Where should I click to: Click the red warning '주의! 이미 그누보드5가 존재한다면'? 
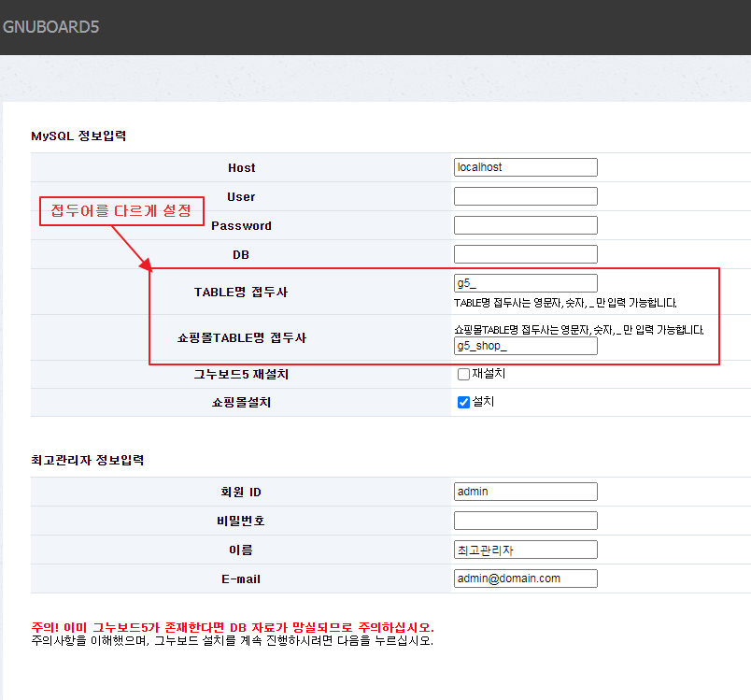pos(128,628)
